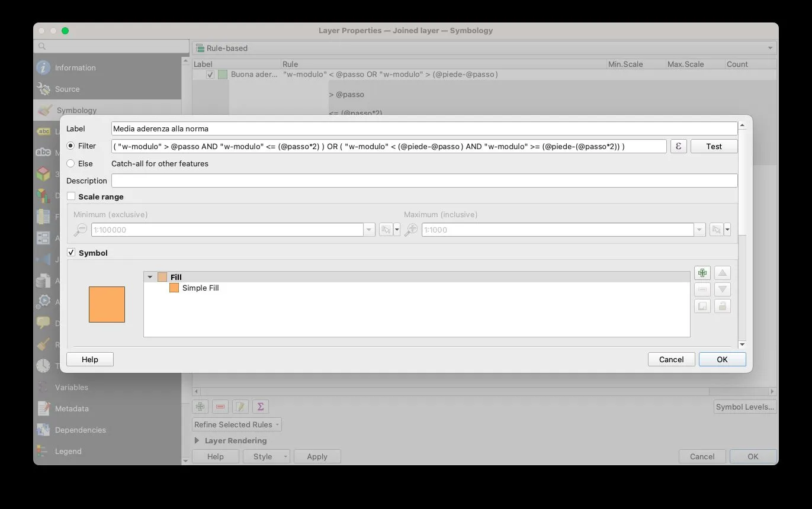The image size is (812, 509).
Task: Click the Information sidebar icon
Action: pyautogui.click(x=43, y=67)
